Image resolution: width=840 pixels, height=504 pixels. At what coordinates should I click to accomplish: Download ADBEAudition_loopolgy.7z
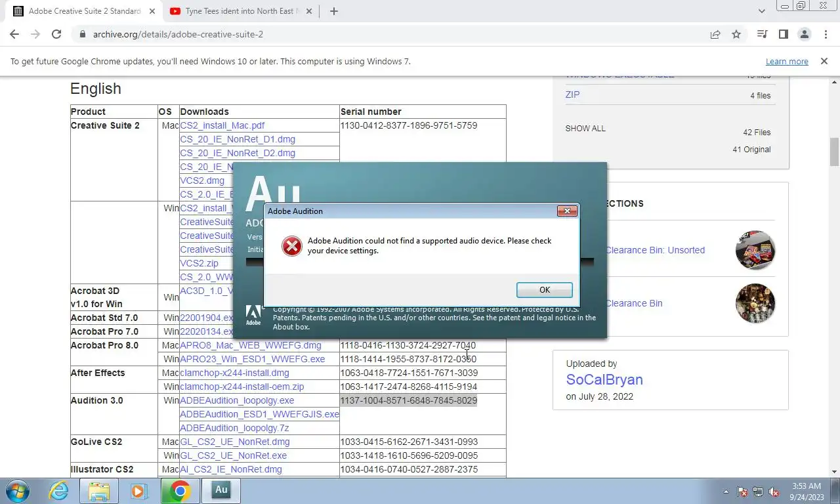(x=234, y=428)
